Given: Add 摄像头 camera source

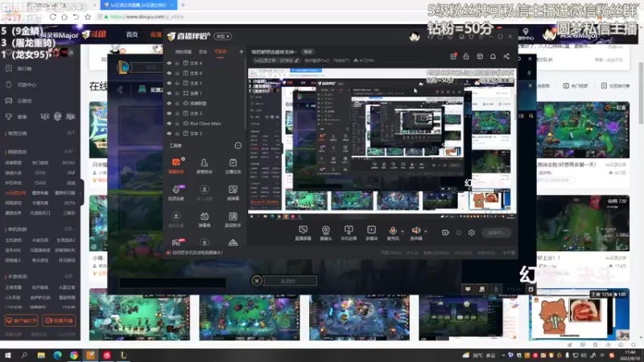Looking at the screenshot, I should pos(326,232).
